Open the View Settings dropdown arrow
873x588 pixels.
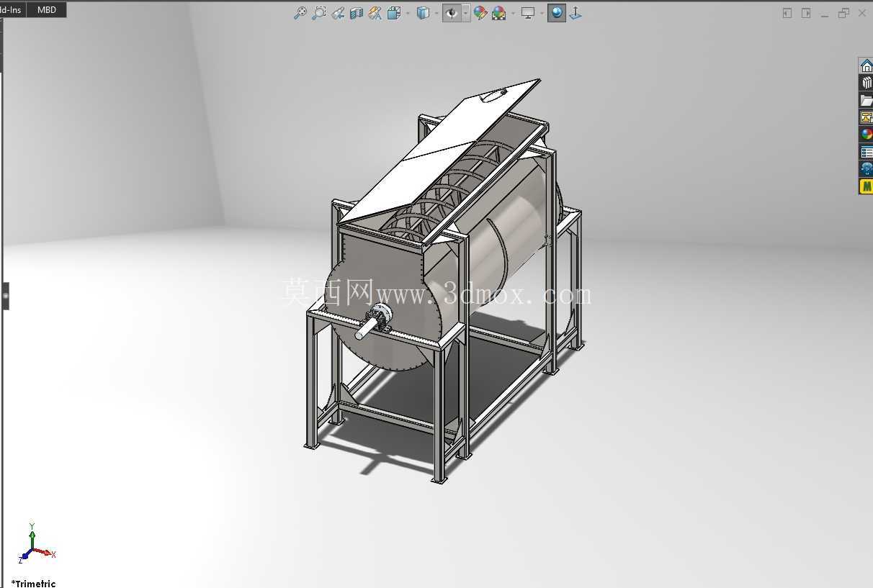pos(542,13)
